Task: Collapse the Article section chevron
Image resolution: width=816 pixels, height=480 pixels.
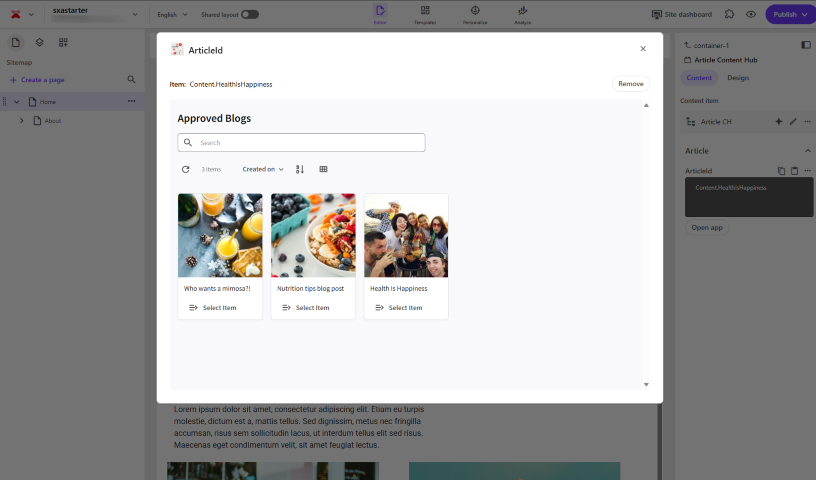Action: coord(807,151)
